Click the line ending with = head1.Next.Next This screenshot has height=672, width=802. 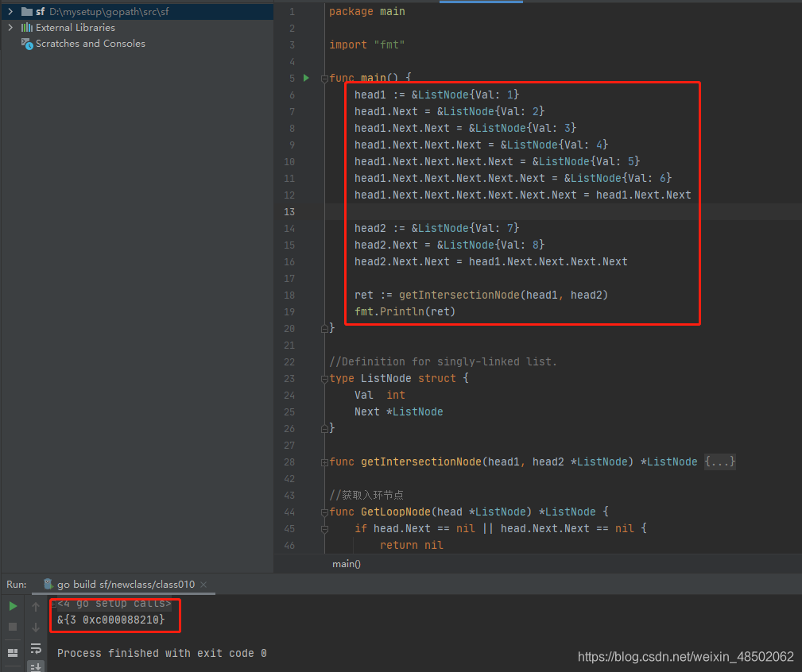point(523,195)
